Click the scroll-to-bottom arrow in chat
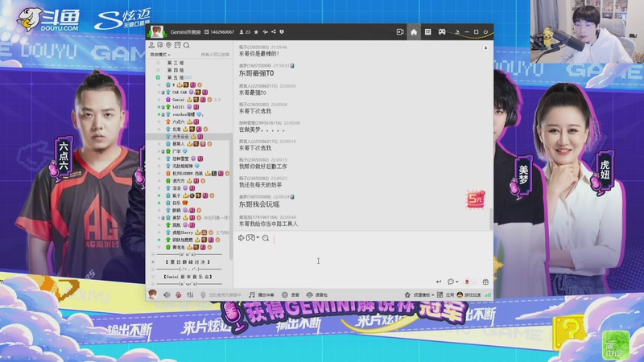This screenshot has width=644, height=362. (485, 48)
